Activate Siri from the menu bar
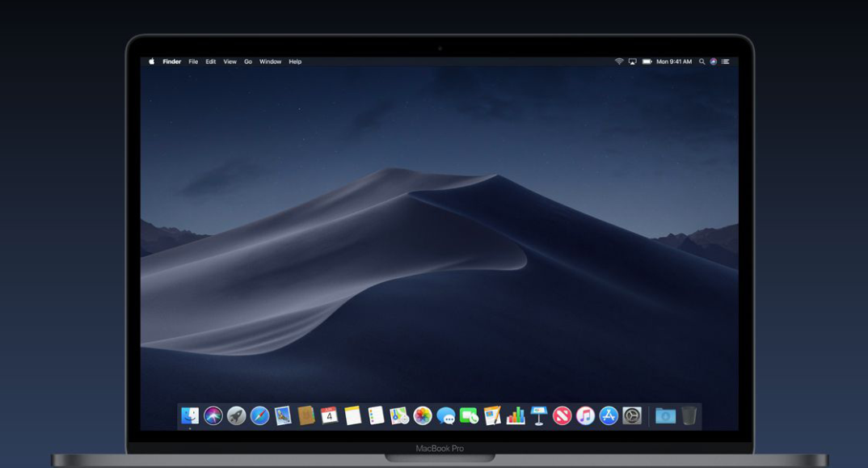868x468 pixels. point(714,61)
